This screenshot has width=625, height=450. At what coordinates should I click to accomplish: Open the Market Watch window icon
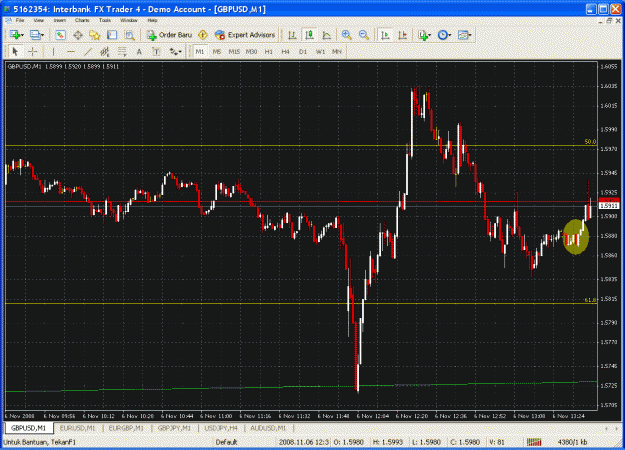coord(60,35)
